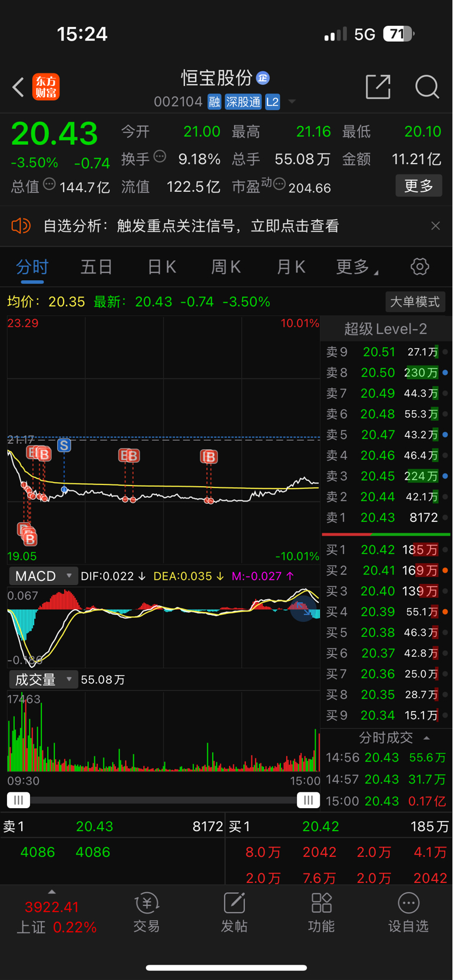Expand stock title dropdown arrow

click(x=292, y=102)
